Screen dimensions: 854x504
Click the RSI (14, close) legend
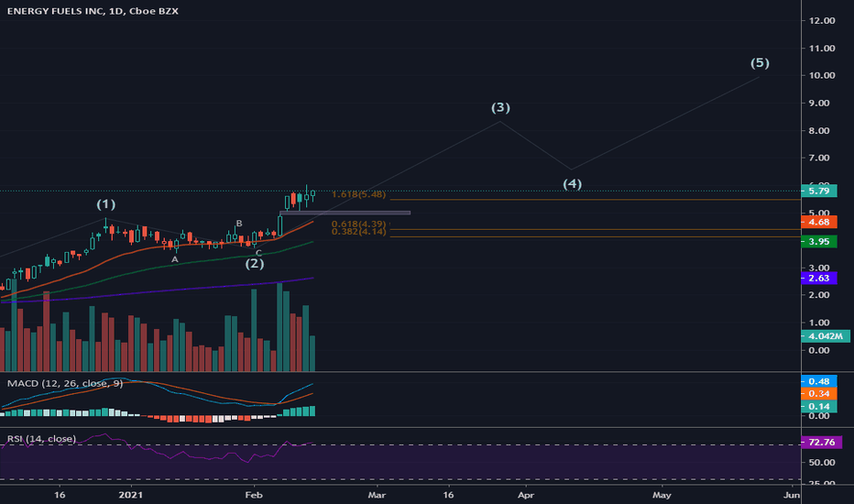point(41,439)
